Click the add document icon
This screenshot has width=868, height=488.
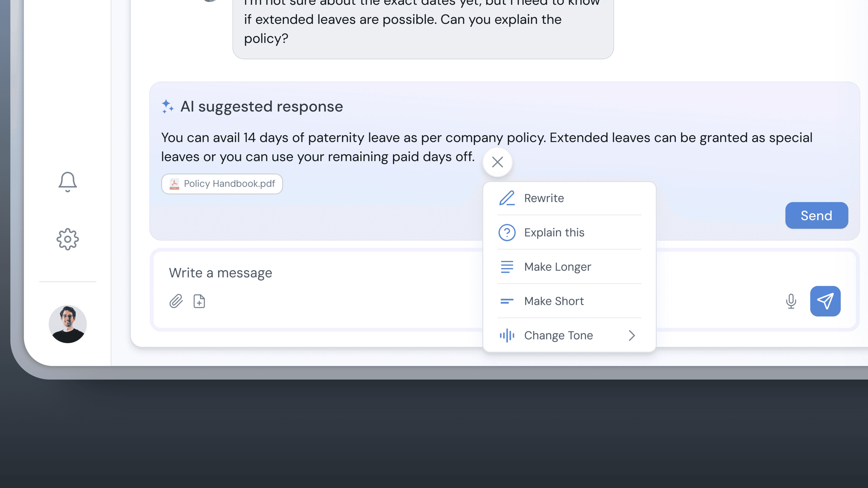point(199,301)
